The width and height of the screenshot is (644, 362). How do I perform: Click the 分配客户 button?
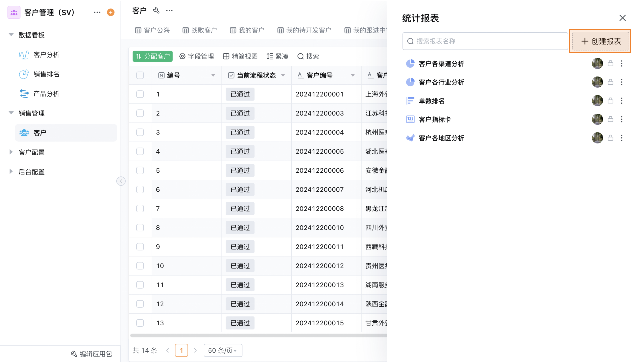tap(153, 56)
